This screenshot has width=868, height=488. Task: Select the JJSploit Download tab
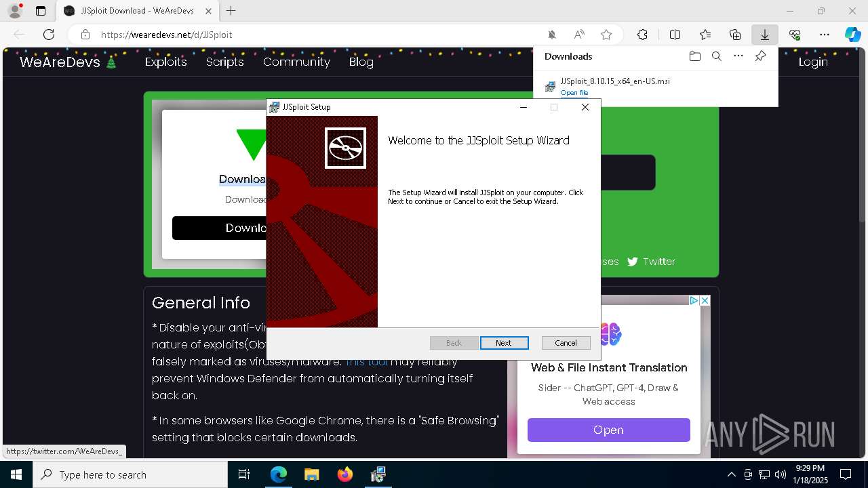click(137, 11)
